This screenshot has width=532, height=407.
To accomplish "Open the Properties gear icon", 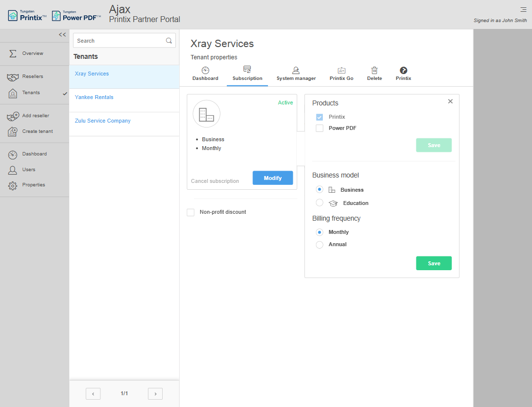I will tap(13, 185).
